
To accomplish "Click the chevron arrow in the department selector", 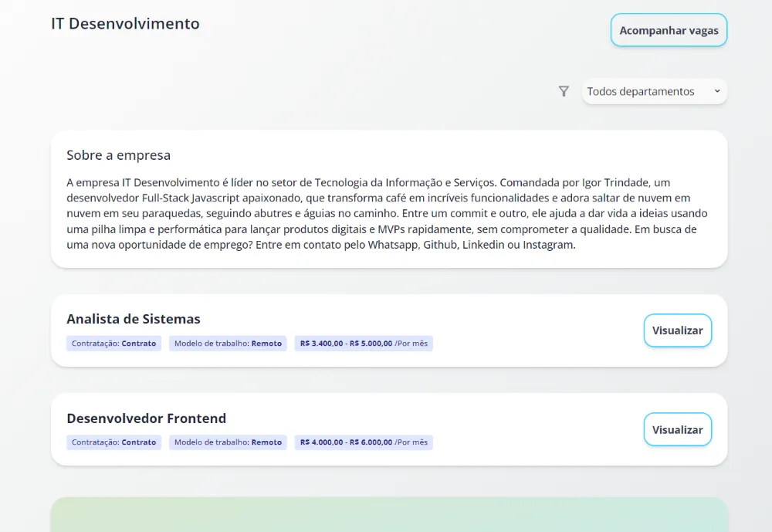I will [716, 91].
